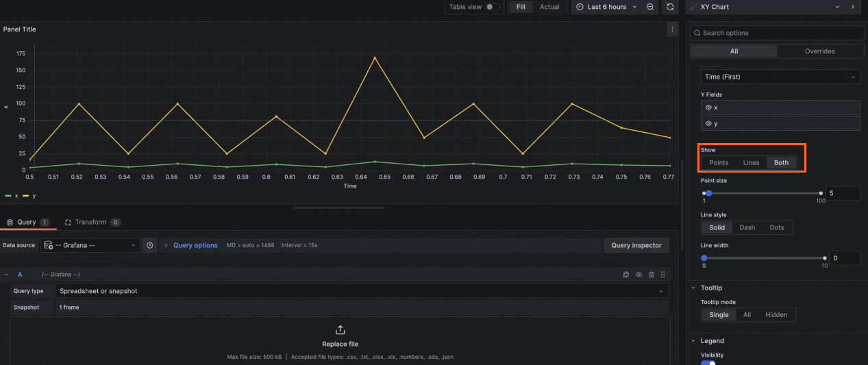Click the Line width slider handle
The height and width of the screenshot is (365, 868).
click(704, 258)
